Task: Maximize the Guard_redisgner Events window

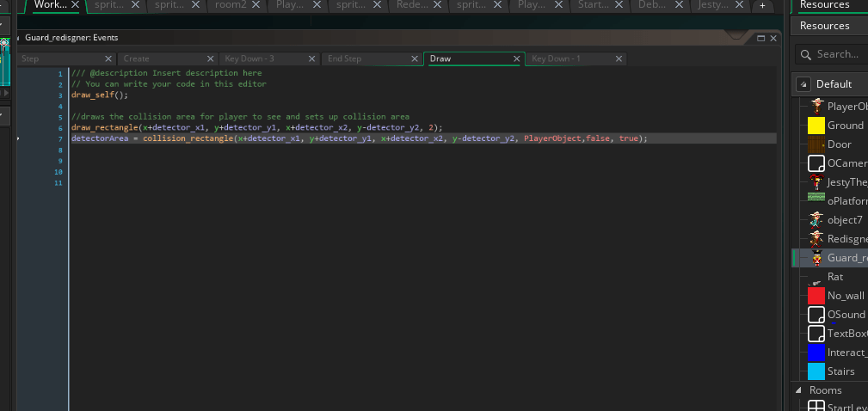Action: pyautogui.click(x=760, y=38)
